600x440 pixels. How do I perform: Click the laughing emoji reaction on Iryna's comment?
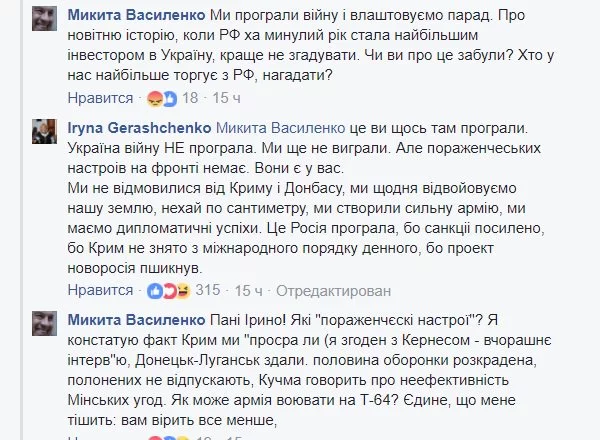click(x=181, y=291)
